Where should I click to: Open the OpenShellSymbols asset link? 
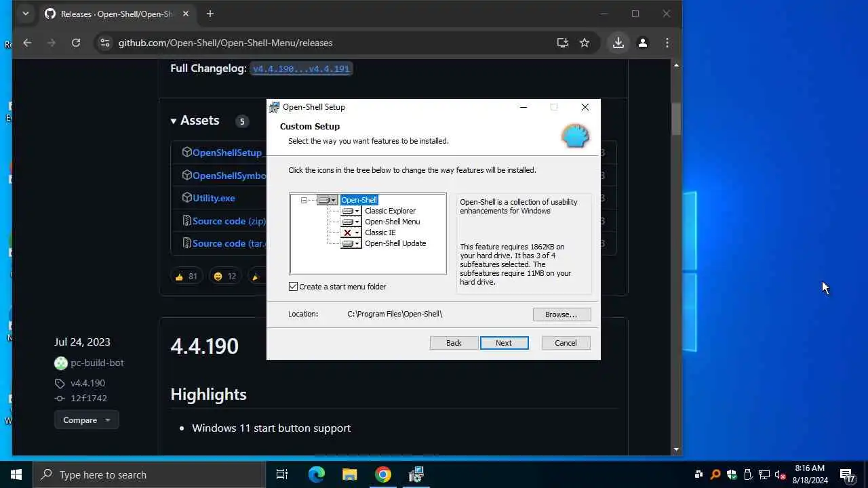(x=229, y=176)
